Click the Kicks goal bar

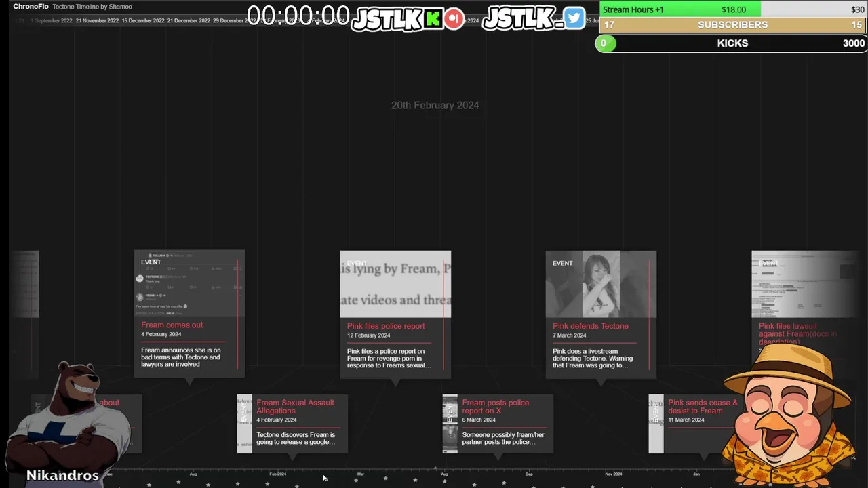(x=733, y=43)
